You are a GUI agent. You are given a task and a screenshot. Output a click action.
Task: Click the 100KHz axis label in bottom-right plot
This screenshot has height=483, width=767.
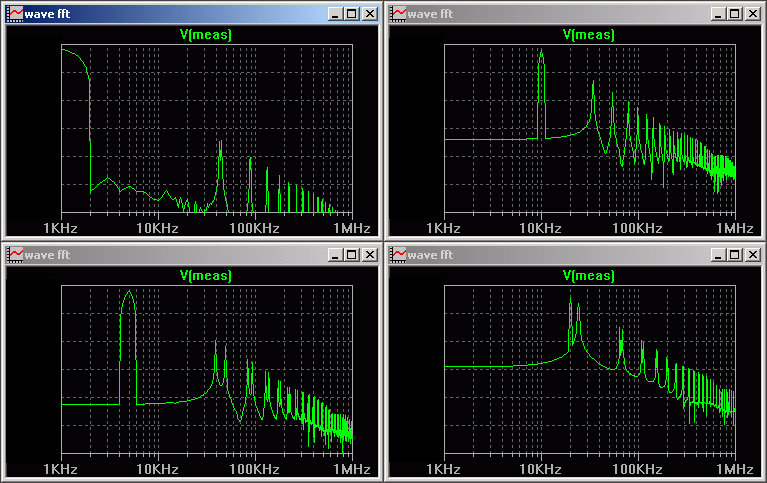(x=637, y=469)
